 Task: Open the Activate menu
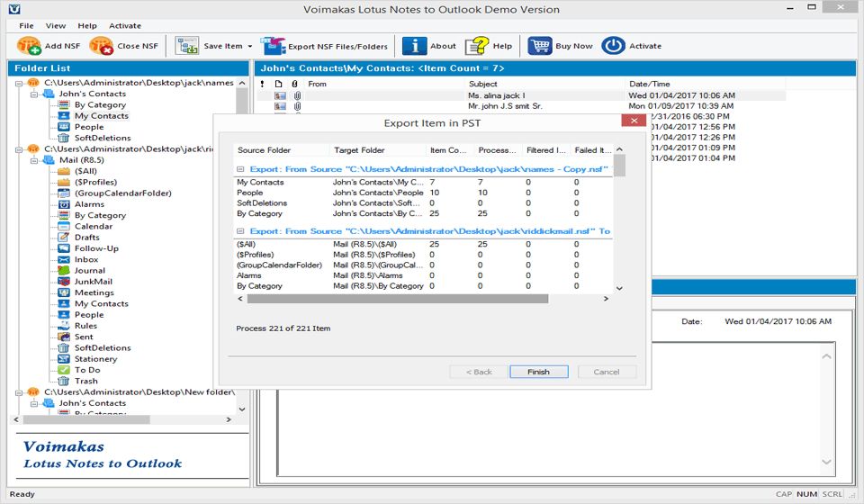125,25
